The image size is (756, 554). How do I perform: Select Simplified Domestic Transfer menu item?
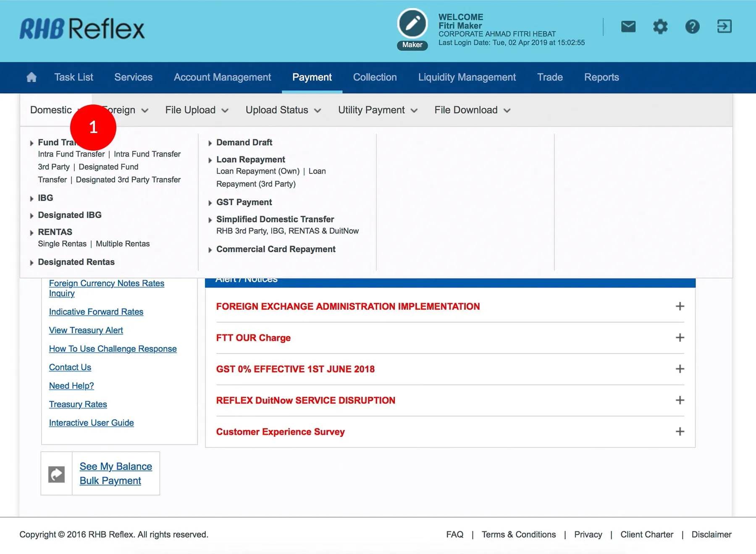click(x=275, y=219)
